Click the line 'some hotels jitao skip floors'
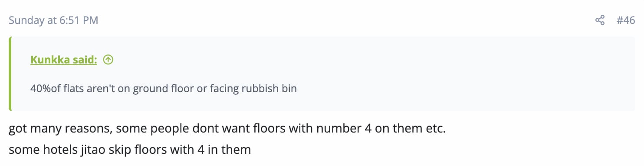This screenshot has width=644, height=166. coord(130,150)
